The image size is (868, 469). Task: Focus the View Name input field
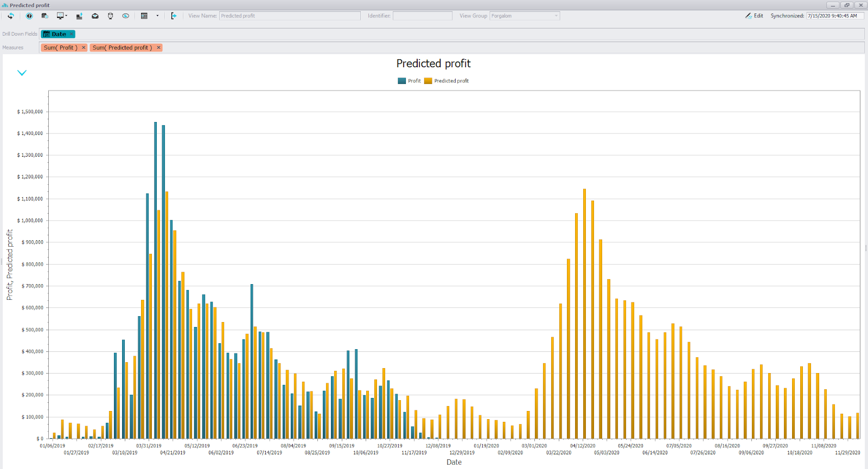tap(290, 16)
